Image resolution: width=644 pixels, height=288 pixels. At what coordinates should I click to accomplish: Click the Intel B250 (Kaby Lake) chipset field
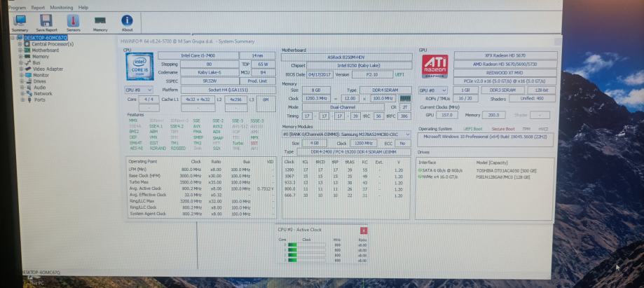[359, 66]
